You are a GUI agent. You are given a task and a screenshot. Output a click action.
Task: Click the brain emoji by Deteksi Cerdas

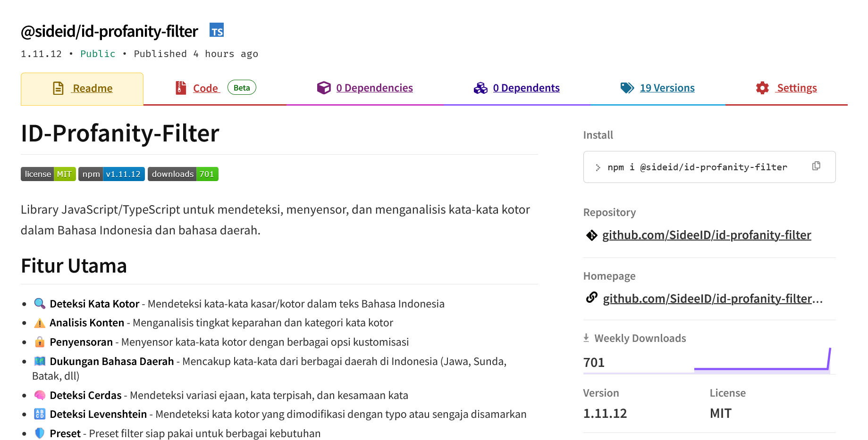[40, 395]
